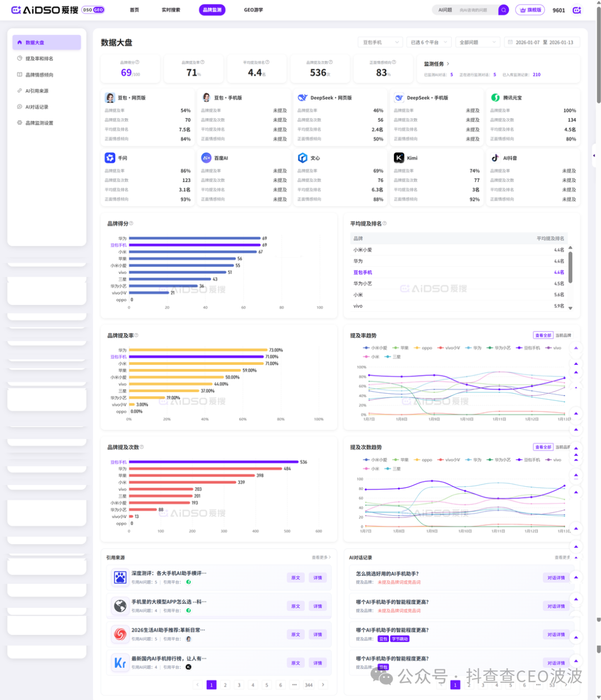Toggle 查看全部 in 提及率趋势 chart
The image size is (601, 700).
543,335
